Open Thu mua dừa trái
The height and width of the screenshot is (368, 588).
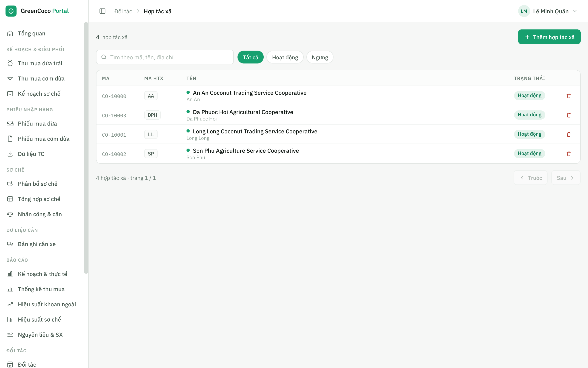click(x=42, y=63)
